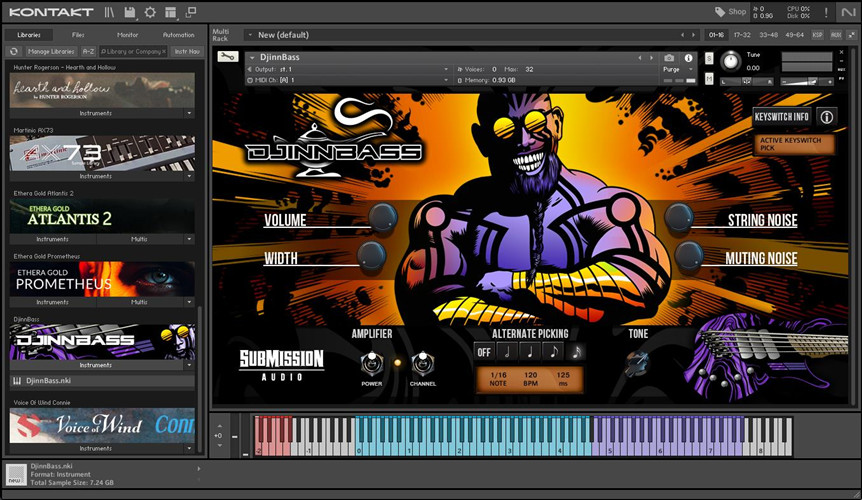
Task: Go to the previous instrument arrow in header
Action: 640,58
